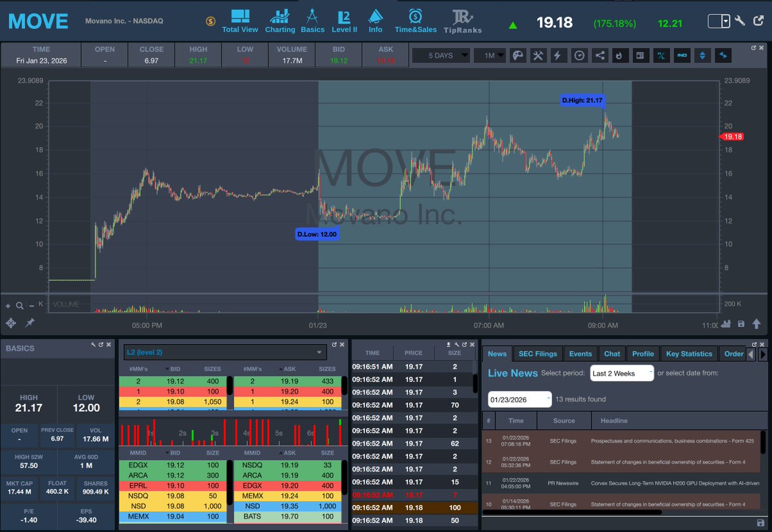Open the Info bell icon
Screen dimensions: 772x532
[376, 21]
